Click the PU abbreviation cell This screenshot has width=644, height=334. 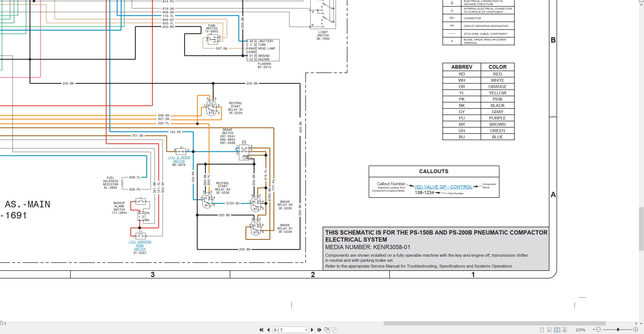[462, 118]
